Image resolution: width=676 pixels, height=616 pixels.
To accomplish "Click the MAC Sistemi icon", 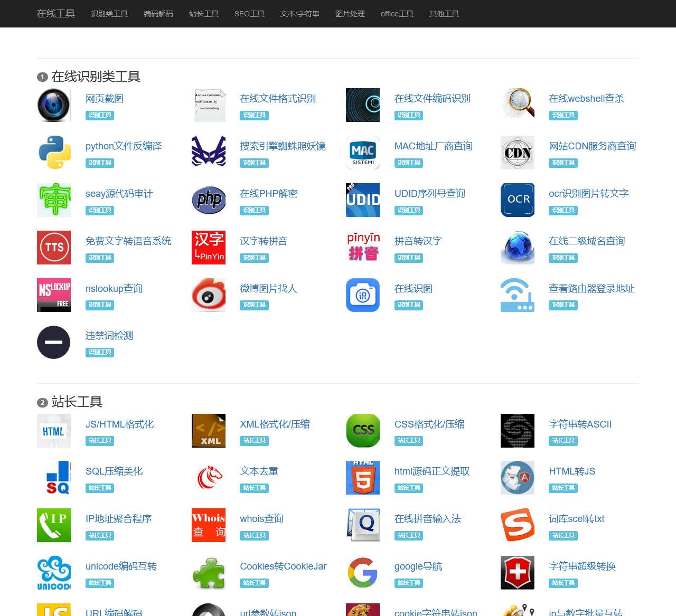I will [363, 153].
